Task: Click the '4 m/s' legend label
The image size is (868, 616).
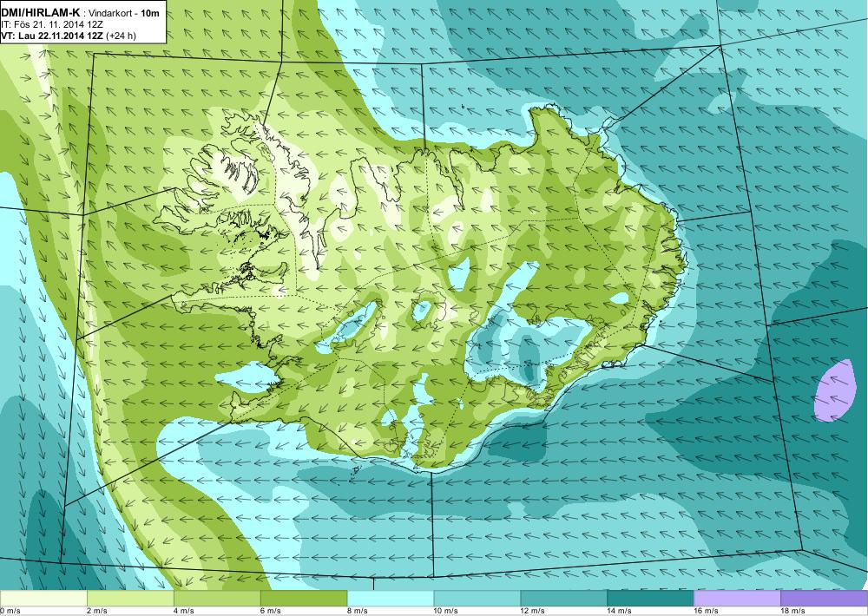Action: click(184, 611)
